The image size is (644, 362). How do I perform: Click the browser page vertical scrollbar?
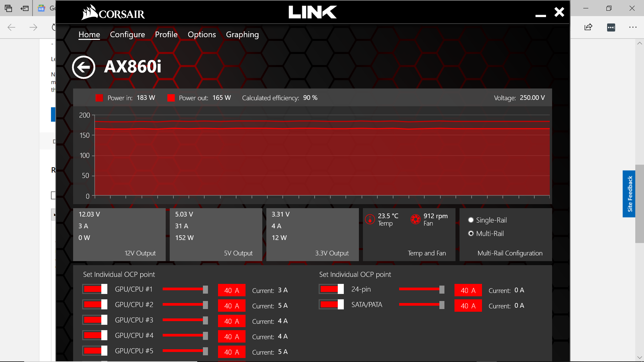click(x=639, y=204)
